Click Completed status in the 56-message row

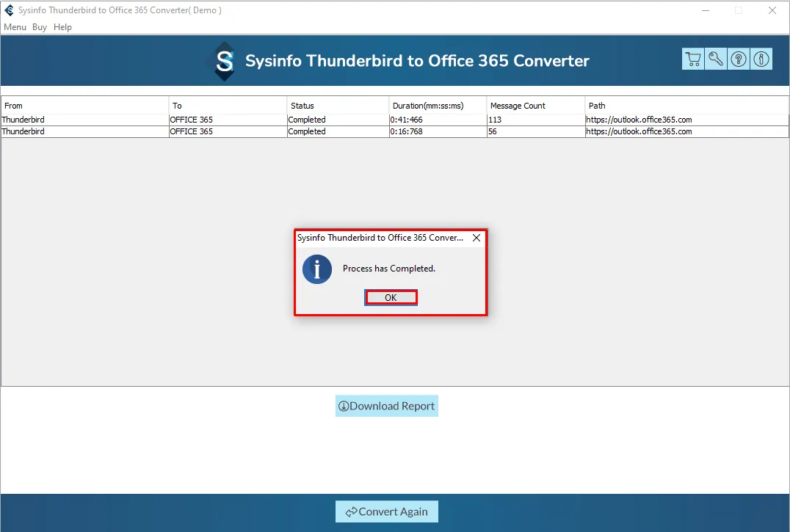coord(338,131)
